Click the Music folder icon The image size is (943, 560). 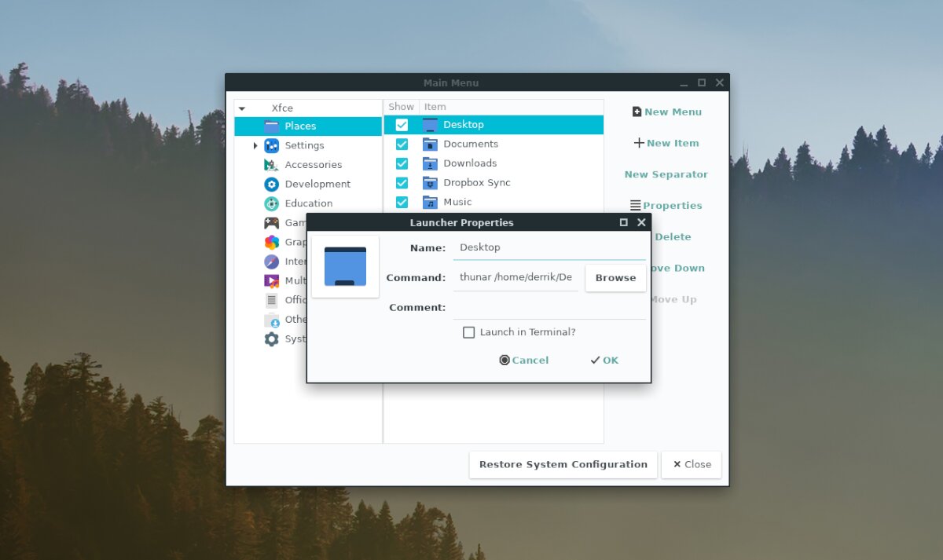point(430,202)
